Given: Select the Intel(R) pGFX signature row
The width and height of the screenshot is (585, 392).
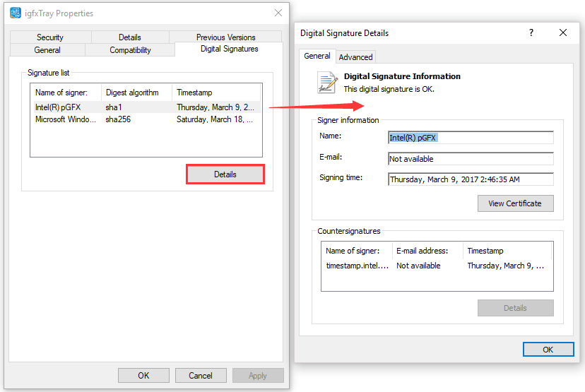Looking at the screenshot, I should tap(145, 107).
